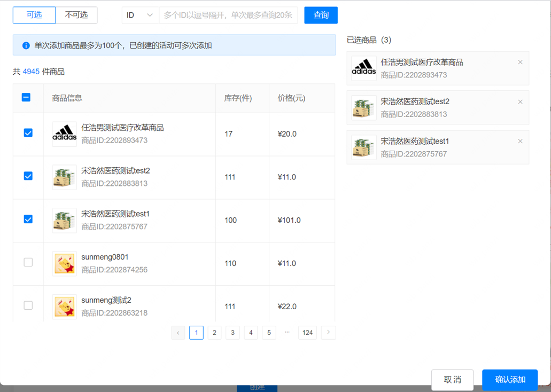Image resolution: width=551 pixels, height=392 pixels.
Task: Click sunmeng0801 product thumbnail image
Action: [x=64, y=263]
